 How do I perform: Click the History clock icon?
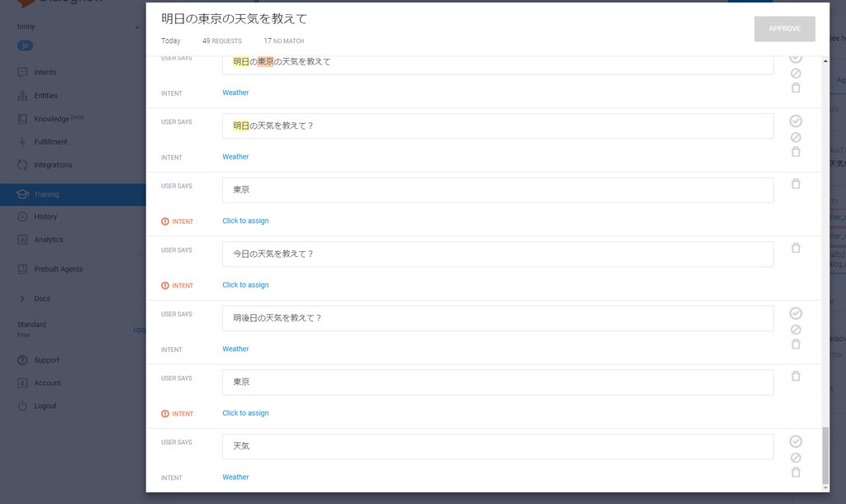point(22,217)
